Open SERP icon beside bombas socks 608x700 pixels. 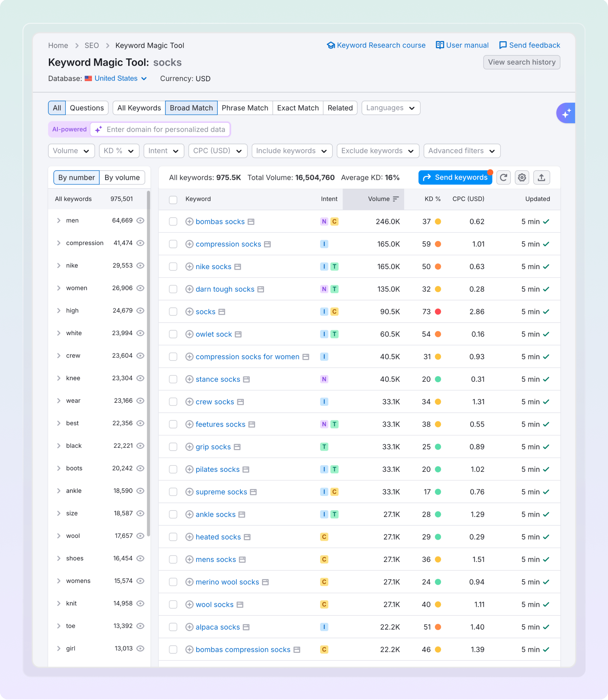[x=251, y=222]
